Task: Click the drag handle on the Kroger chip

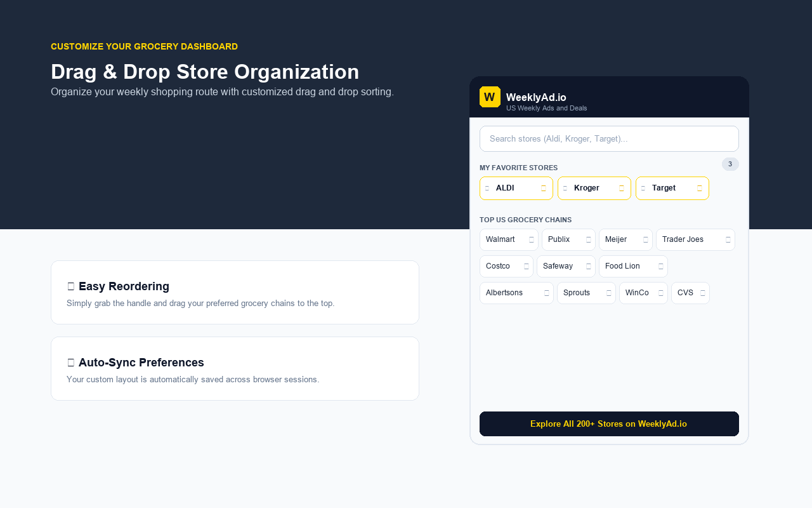Action: click(x=565, y=189)
